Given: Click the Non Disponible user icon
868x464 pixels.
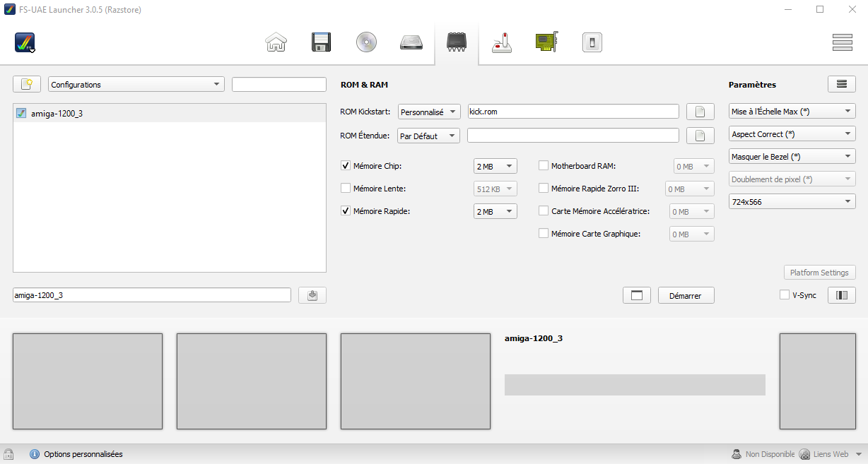Looking at the screenshot, I should click(737, 454).
